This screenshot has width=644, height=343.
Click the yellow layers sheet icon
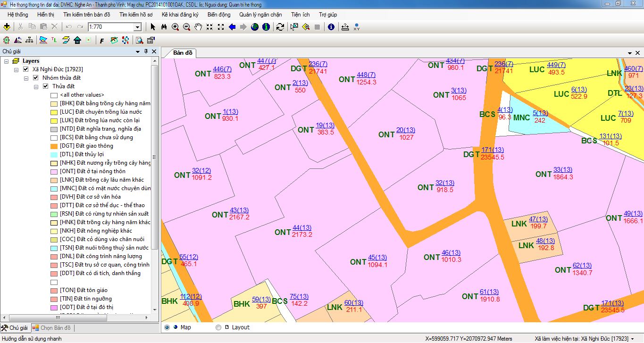[x=66, y=40]
